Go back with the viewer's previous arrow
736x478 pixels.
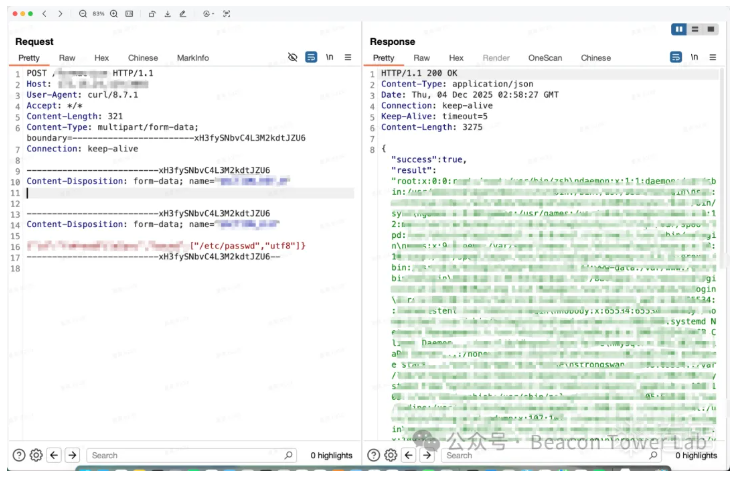[45, 14]
